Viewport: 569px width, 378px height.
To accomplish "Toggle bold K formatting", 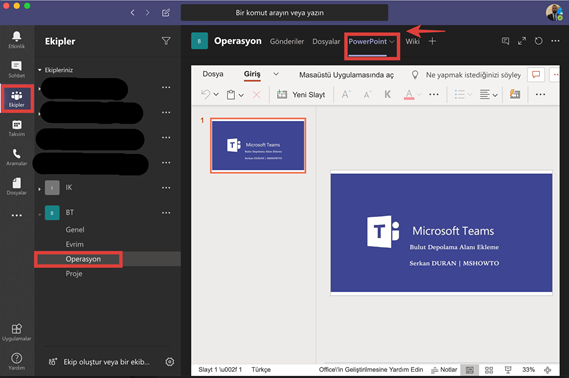I will pyautogui.click(x=388, y=94).
